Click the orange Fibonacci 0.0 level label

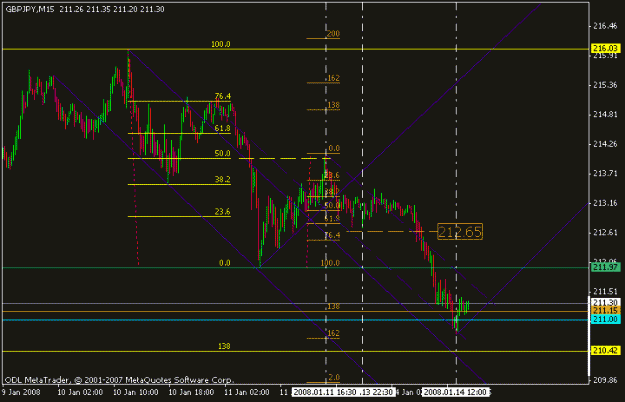tap(334, 149)
